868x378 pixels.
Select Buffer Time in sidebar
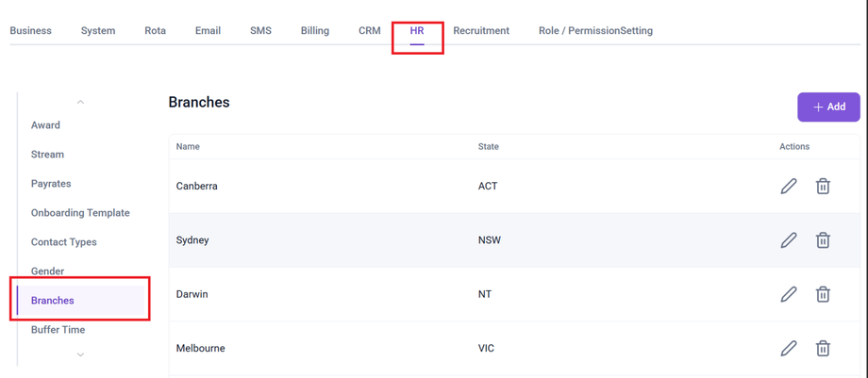click(58, 330)
